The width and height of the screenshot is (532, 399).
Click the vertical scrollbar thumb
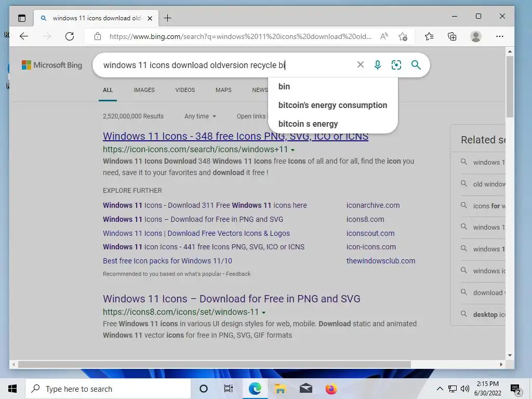(510, 87)
